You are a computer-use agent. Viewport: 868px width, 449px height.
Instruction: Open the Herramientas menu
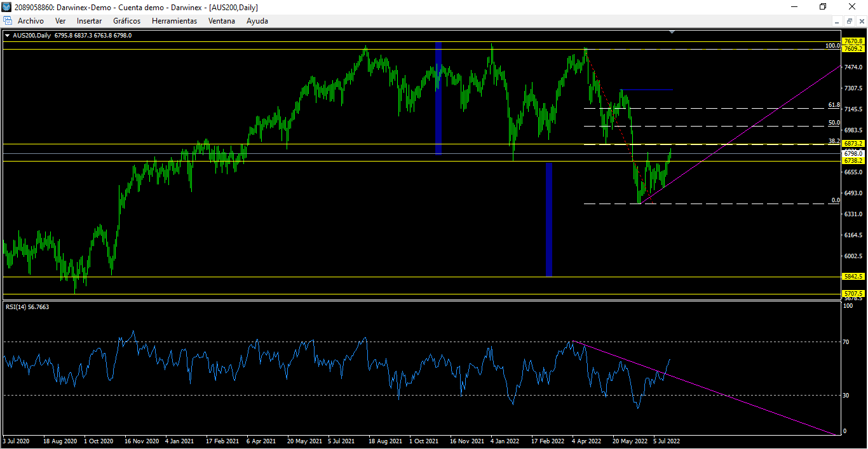pyautogui.click(x=174, y=21)
